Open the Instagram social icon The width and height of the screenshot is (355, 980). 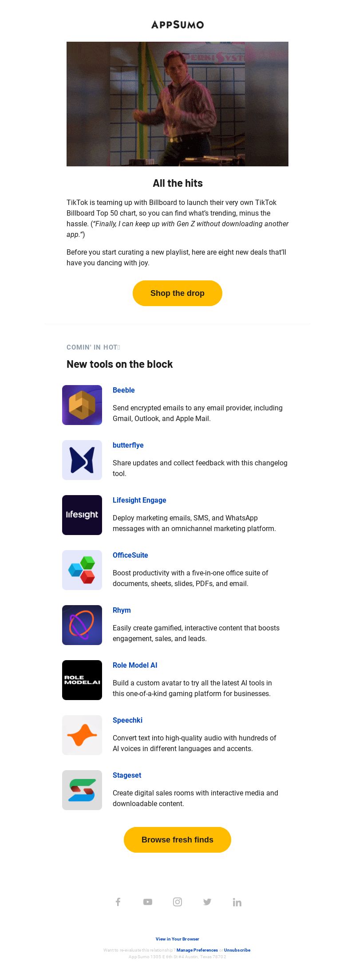click(x=177, y=902)
